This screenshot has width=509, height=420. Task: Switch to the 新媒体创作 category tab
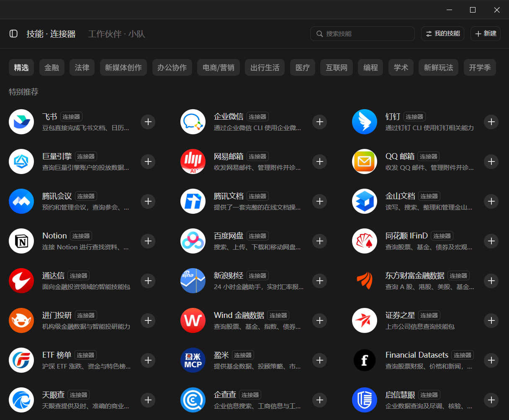123,67
